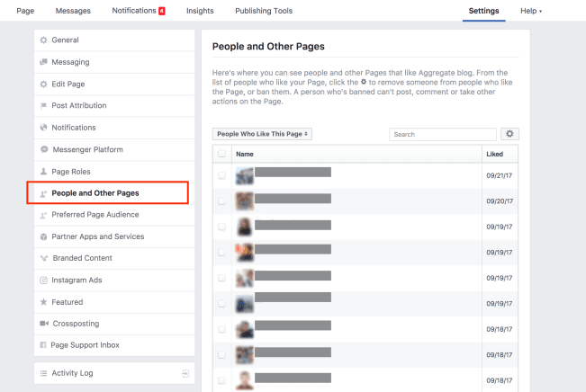Image resolution: width=586 pixels, height=392 pixels.
Task: Click the profile thumbnail in 09/21/17 row
Action: 245,175
